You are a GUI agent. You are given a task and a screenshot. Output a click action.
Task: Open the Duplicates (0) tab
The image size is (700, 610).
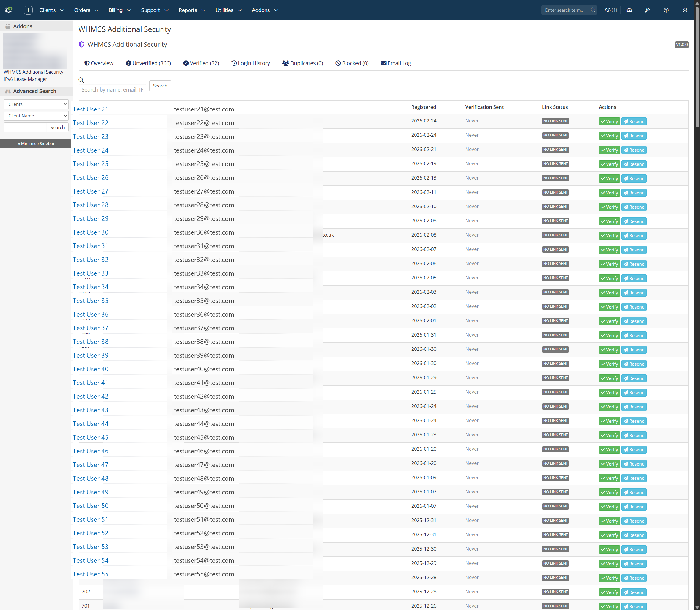tap(302, 63)
